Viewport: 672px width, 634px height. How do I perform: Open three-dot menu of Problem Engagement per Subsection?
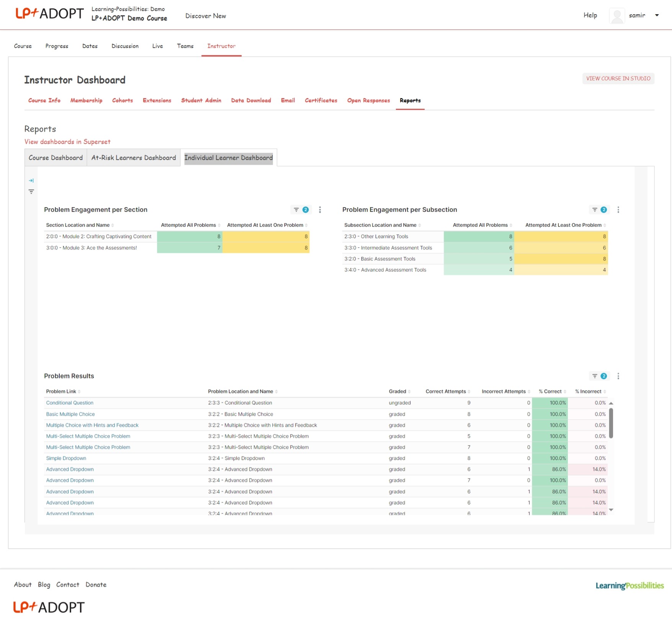(618, 210)
